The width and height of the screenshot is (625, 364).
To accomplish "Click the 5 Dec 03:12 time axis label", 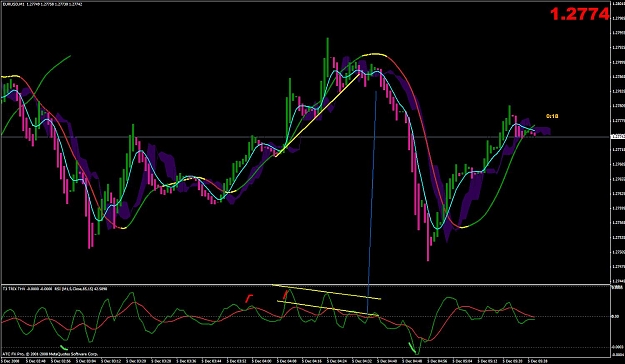I will tap(111, 360).
